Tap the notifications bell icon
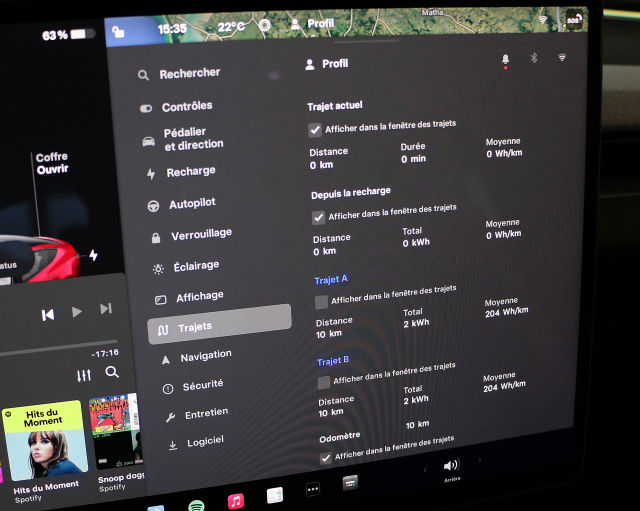640x511 pixels. coord(505,60)
